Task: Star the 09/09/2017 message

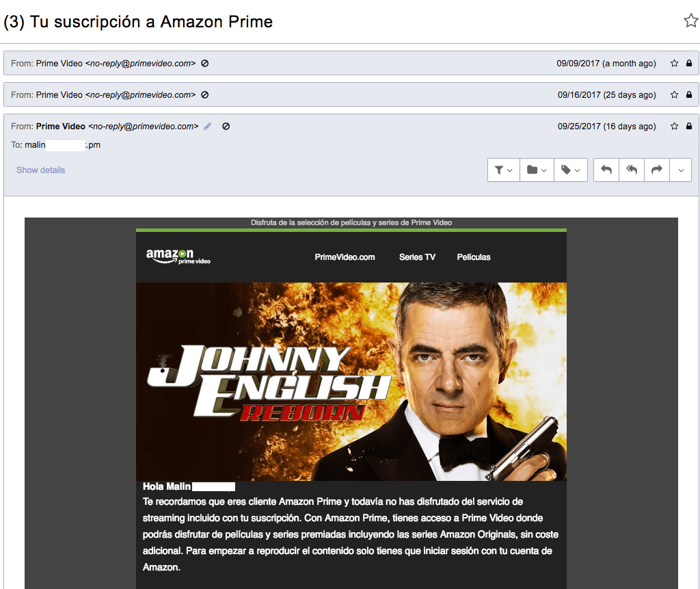Action: pyautogui.click(x=674, y=64)
